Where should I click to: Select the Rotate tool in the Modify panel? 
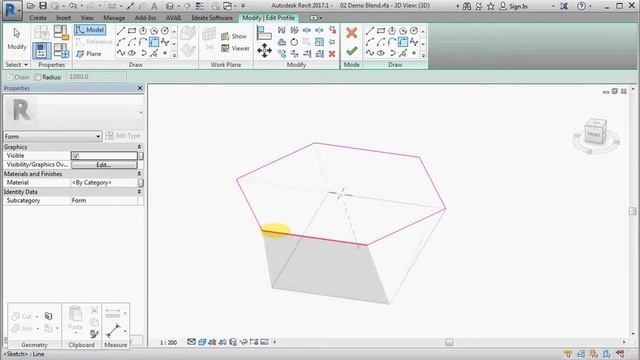click(294, 42)
